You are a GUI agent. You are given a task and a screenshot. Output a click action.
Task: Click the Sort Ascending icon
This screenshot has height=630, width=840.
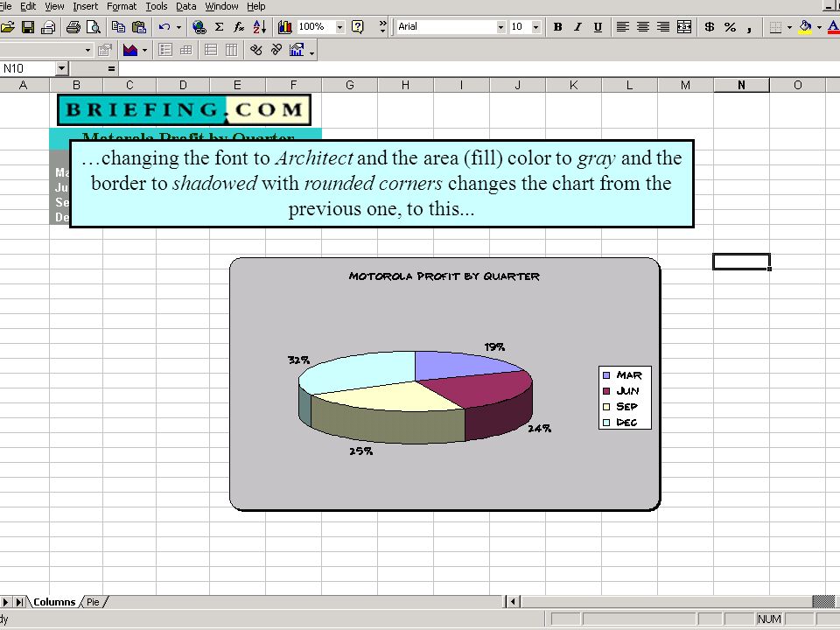(x=260, y=27)
